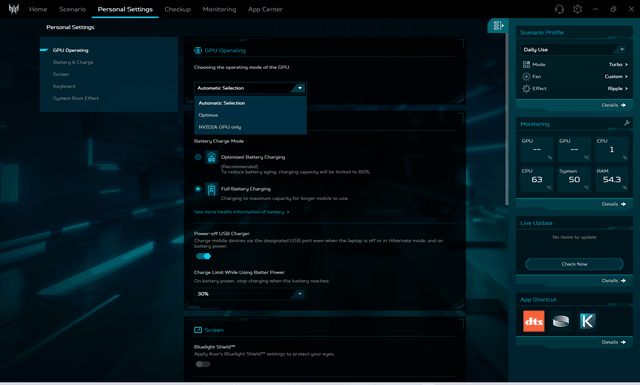Image resolution: width=640 pixels, height=385 pixels.
Task: Click the Screen section icon
Action: (198, 330)
